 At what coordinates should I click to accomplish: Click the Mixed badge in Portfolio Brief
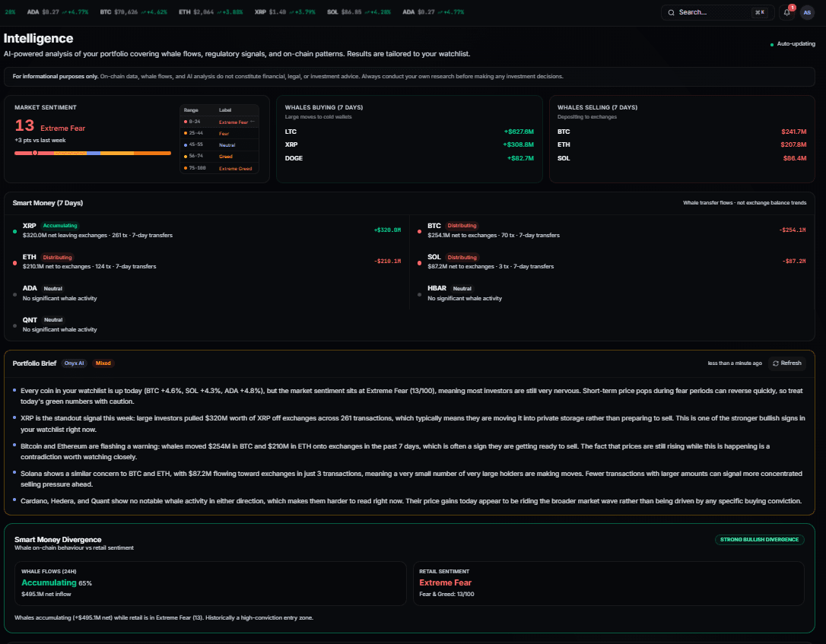tap(103, 363)
